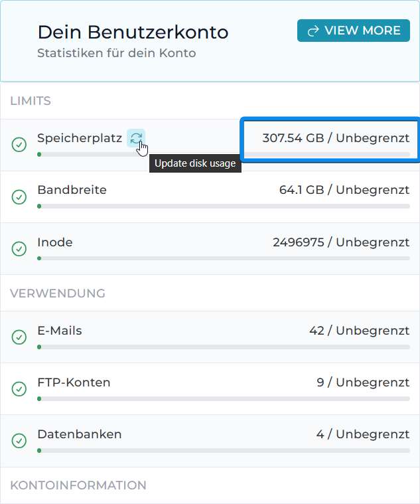Click the Update disk usage refresh icon

click(x=135, y=138)
